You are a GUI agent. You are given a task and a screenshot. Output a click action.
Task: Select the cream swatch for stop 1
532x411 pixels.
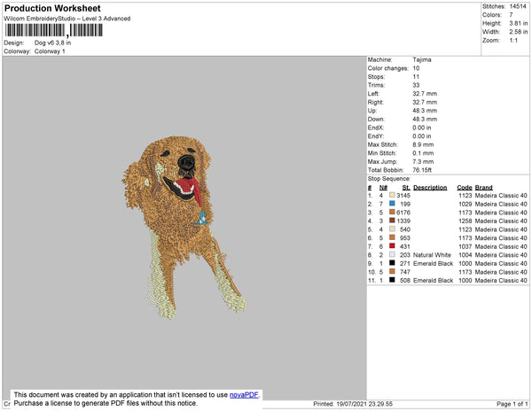tap(392, 195)
